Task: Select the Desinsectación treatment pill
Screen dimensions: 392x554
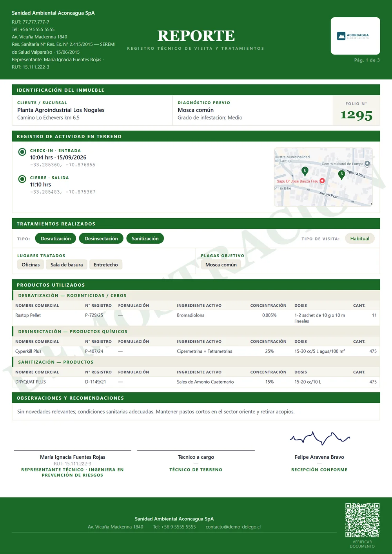Action: [x=101, y=239]
